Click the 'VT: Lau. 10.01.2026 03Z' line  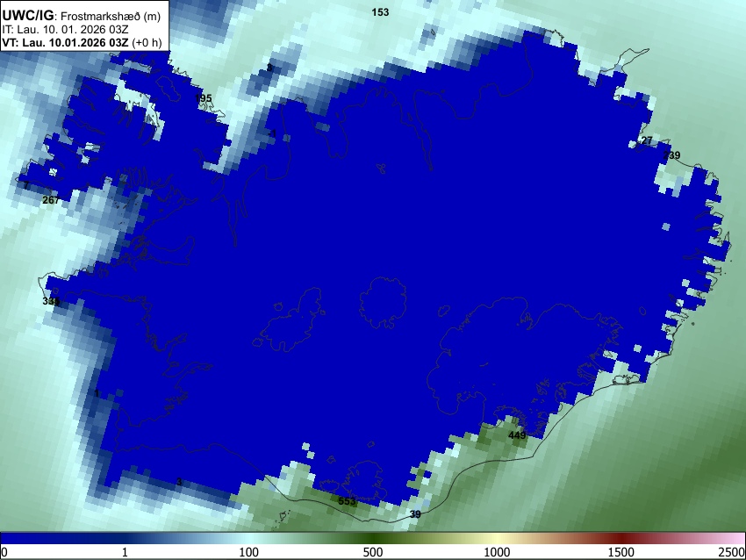pos(65,42)
